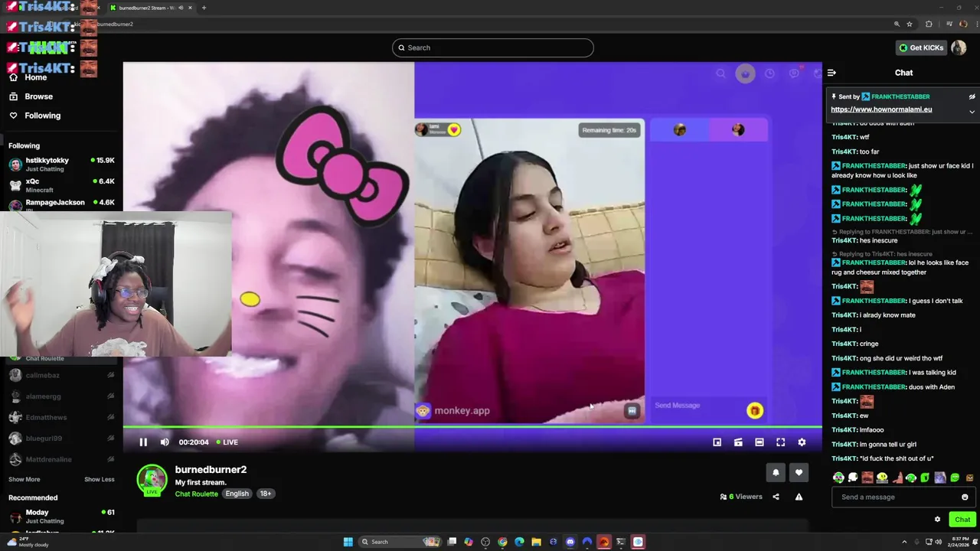Viewport: 980px width, 551px height.
Task: Open the hownormalami.eu pinned link
Action: [881, 109]
